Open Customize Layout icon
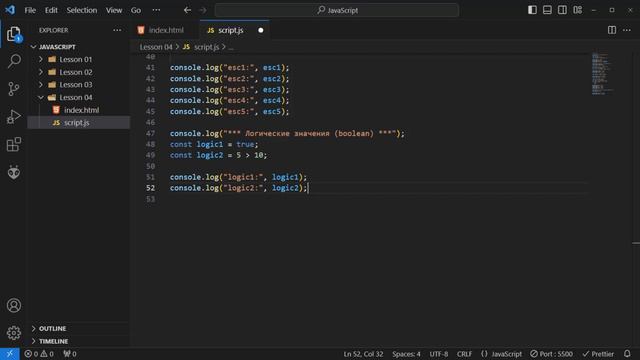Screen dimensions: 640x360 click(x=578, y=10)
